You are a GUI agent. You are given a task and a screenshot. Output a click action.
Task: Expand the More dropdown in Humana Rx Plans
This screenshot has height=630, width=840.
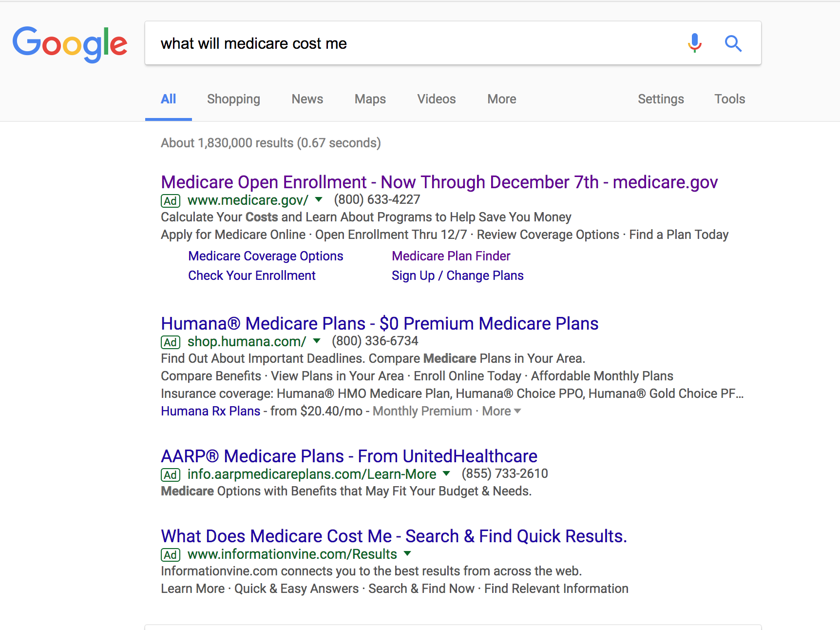[x=501, y=411]
